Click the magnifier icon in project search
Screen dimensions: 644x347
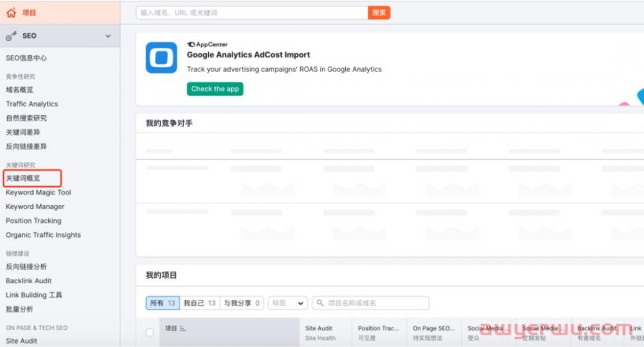coord(320,303)
